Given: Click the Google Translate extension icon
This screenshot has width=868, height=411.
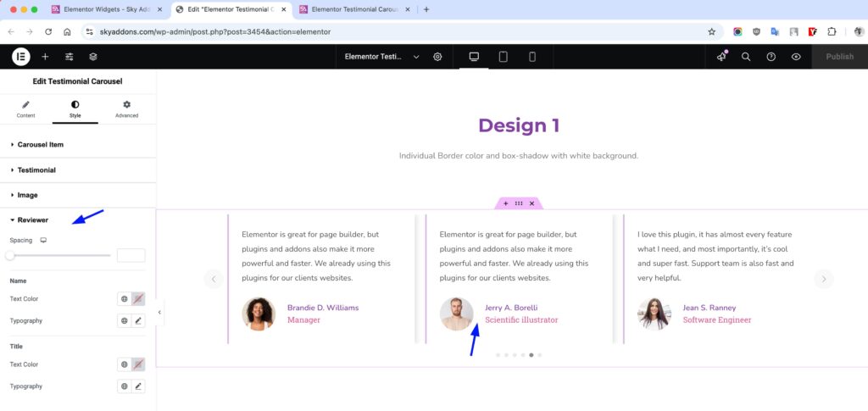Looking at the screenshot, I should (x=775, y=32).
